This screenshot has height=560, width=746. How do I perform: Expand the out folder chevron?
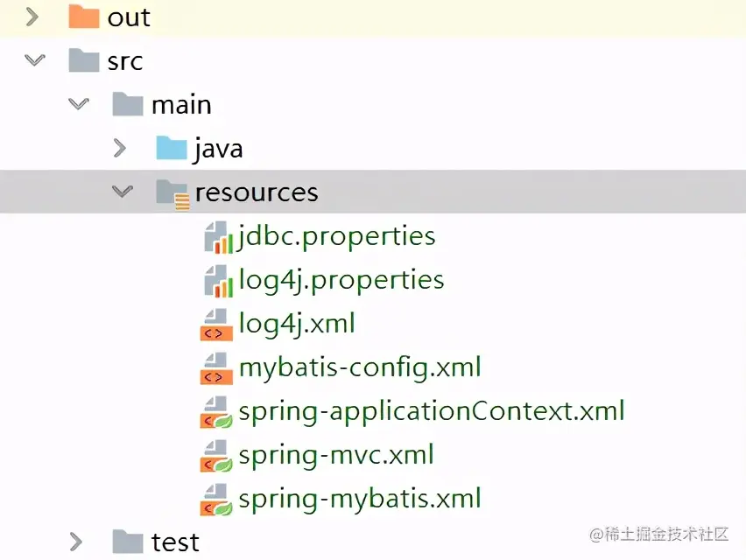[x=32, y=17]
